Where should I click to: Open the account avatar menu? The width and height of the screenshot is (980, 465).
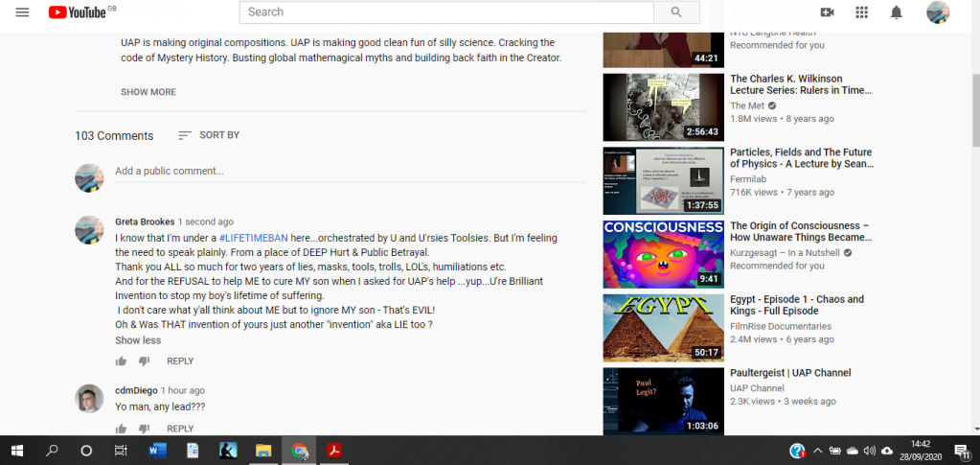938,12
